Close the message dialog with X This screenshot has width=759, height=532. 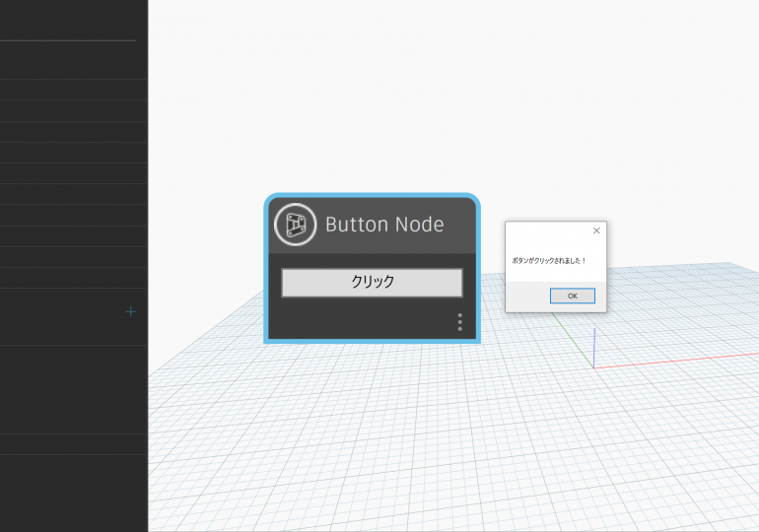[595, 231]
